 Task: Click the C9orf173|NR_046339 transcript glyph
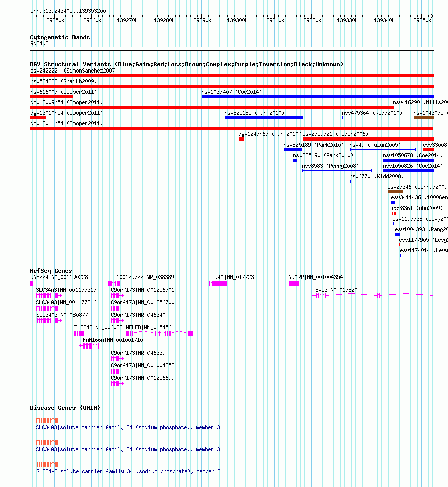coord(117,359)
